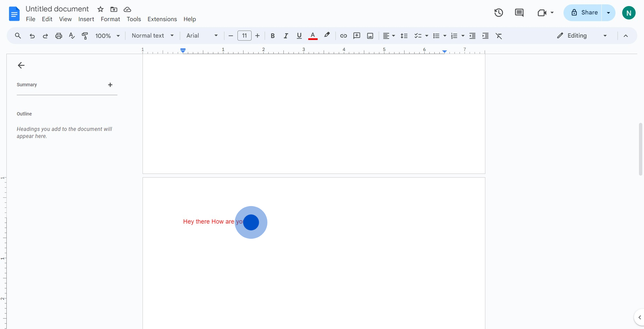Image resolution: width=644 pixels, height=329 pixels.
Task: Open the Help menu
Action: pyautogui.click(x=190, y=19)
